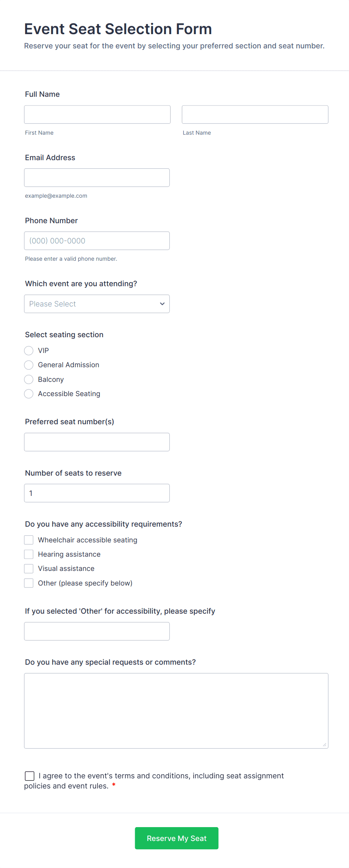
Task: Select the VIP seating radio button
Action: coord(29,351)
